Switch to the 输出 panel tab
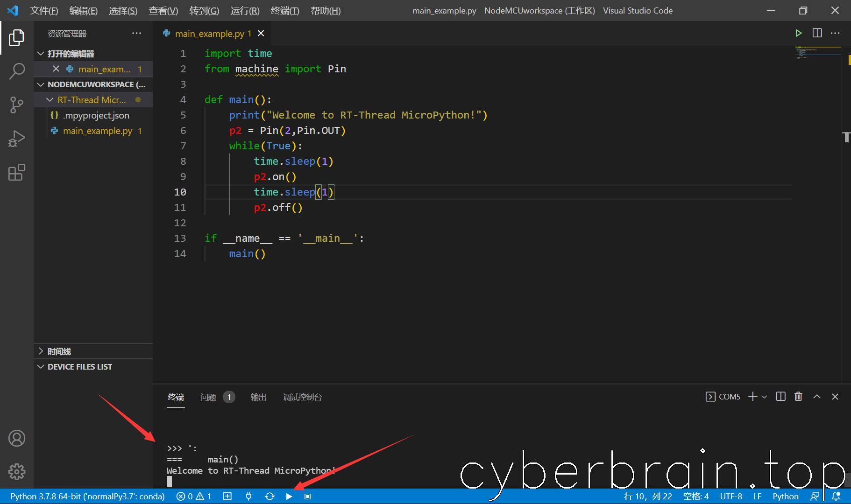This screenshot has width=851, height=504. [x=258, y=397]
